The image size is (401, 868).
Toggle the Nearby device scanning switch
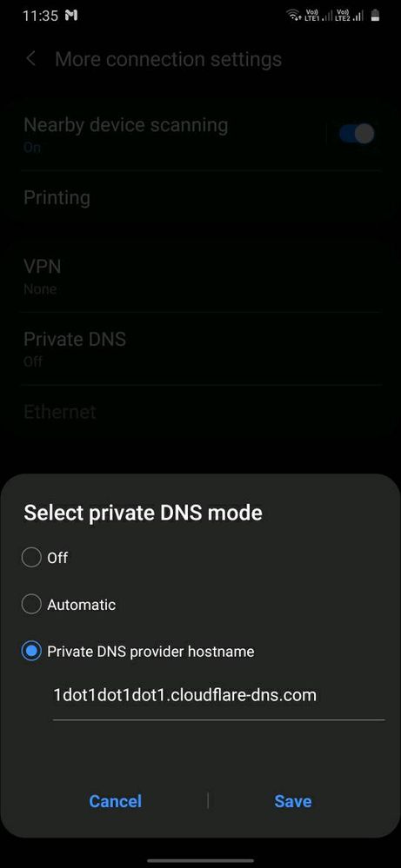pyautogui.click(x=357, y=134)
